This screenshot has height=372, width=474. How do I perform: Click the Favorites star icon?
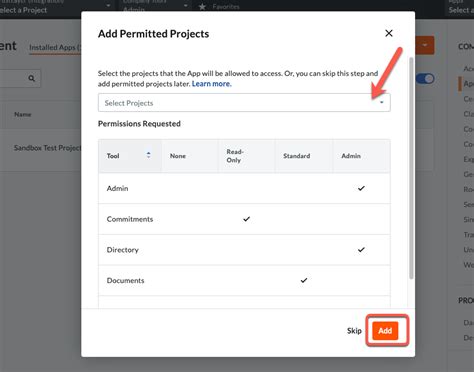point(202,6)
